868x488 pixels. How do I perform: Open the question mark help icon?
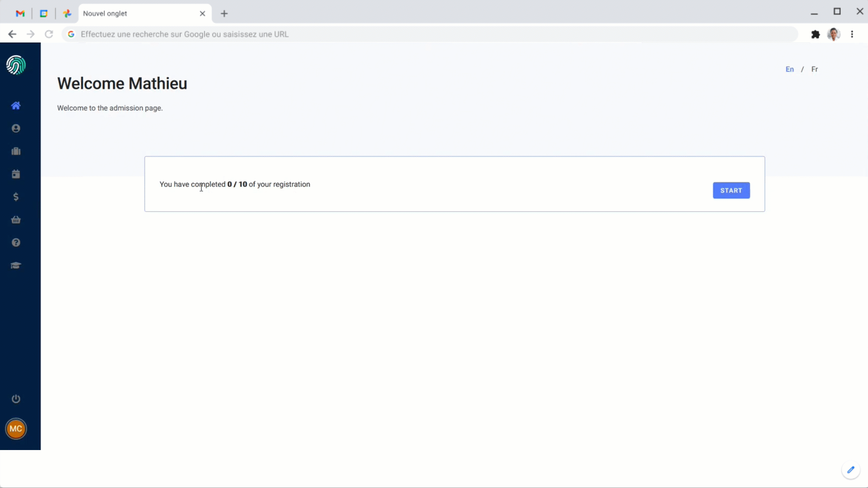(16, 243)
